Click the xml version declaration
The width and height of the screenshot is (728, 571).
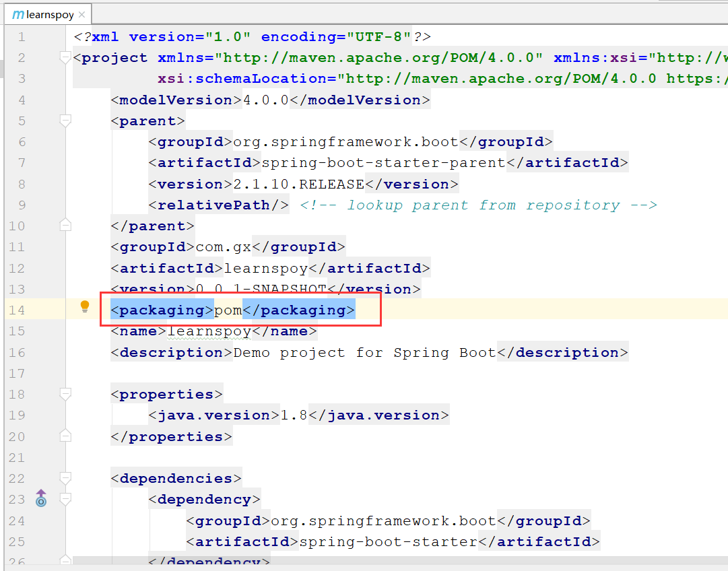coord(189,36)
